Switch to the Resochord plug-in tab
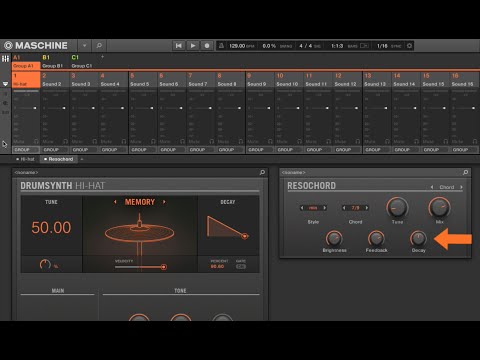Image resolution: width=480 pixels, height=360 pixels. (x=59, y=159)
